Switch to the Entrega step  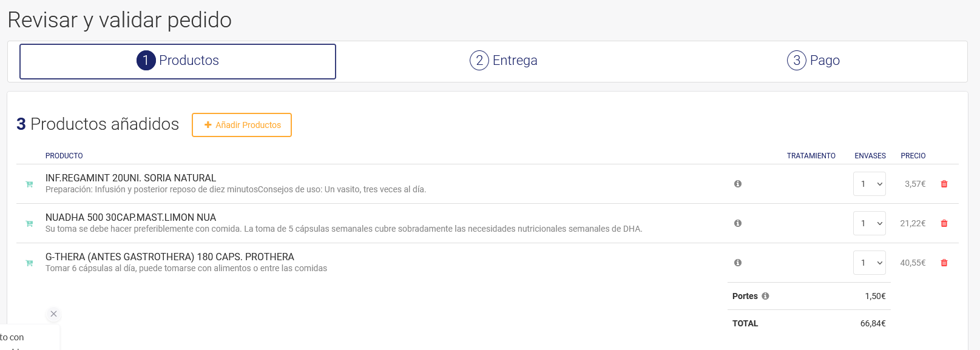coord(503,60)
